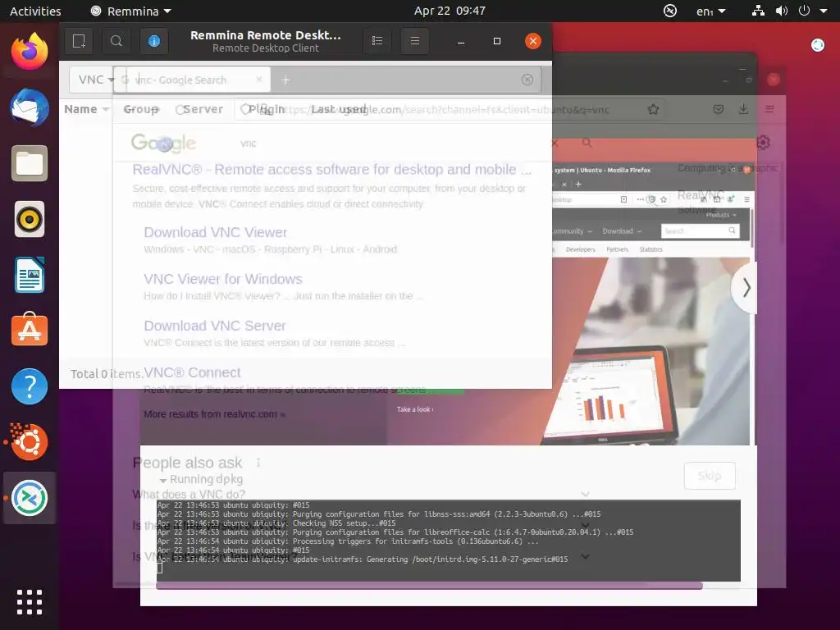The height and width of the screenshot is (630, 840).
Task: Open the Firefox downloads arrow icon
Action: [x=743, y=109]
